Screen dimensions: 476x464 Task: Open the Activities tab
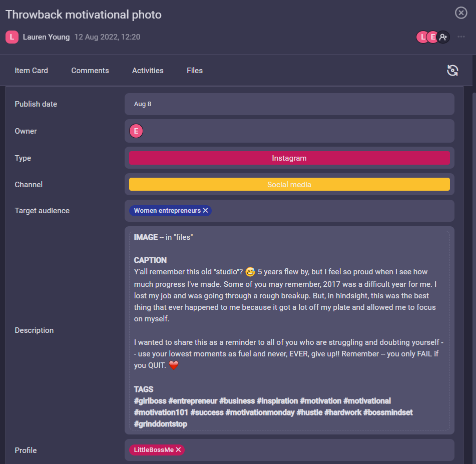pyautogui.click(x=148, y=71)
